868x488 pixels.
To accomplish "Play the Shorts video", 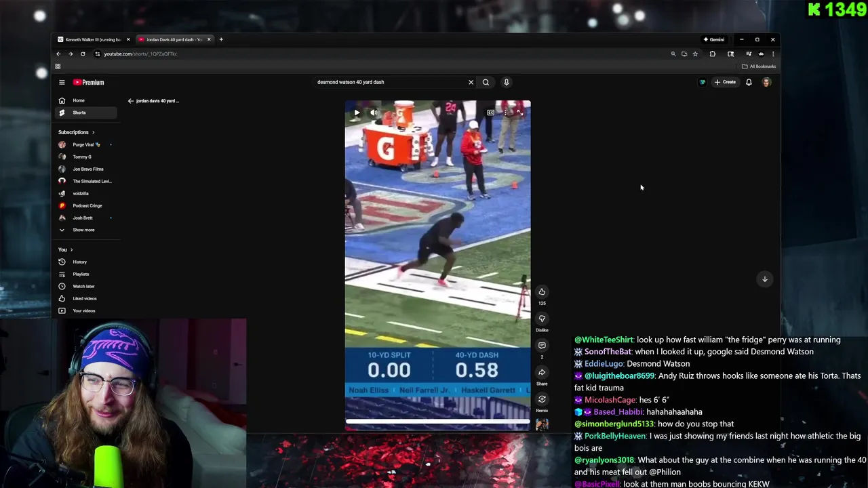I will [357, 113].
